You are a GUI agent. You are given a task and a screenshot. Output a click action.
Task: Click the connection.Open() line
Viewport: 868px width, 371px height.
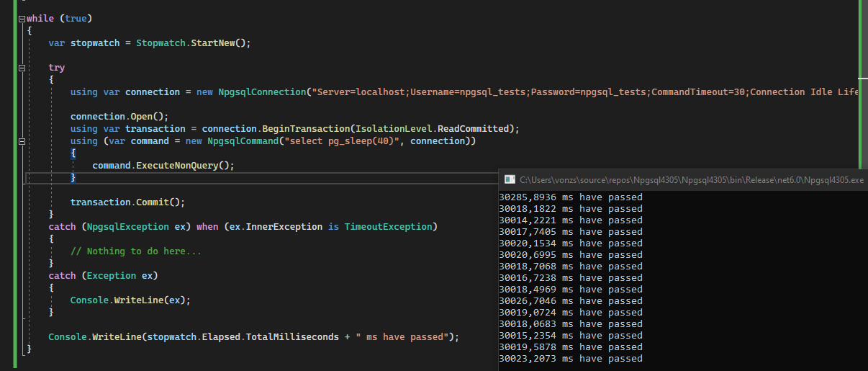click(x=119, y=116)
